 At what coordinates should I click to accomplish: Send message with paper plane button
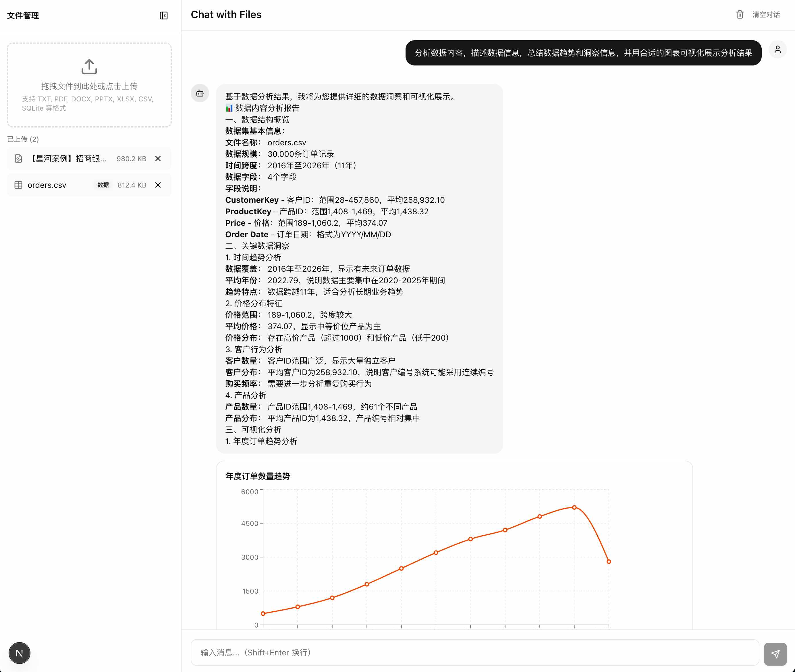[775, 654]
